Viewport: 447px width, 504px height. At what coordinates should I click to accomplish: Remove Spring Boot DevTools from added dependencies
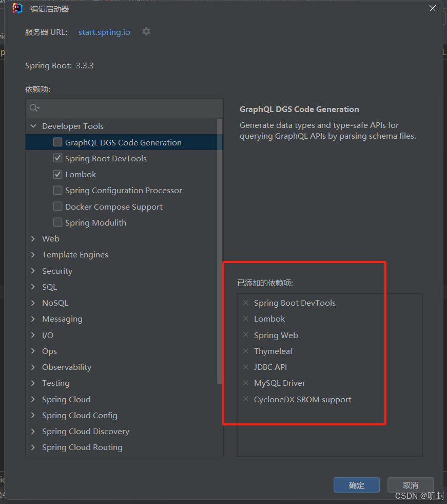[x=246, y=303]
